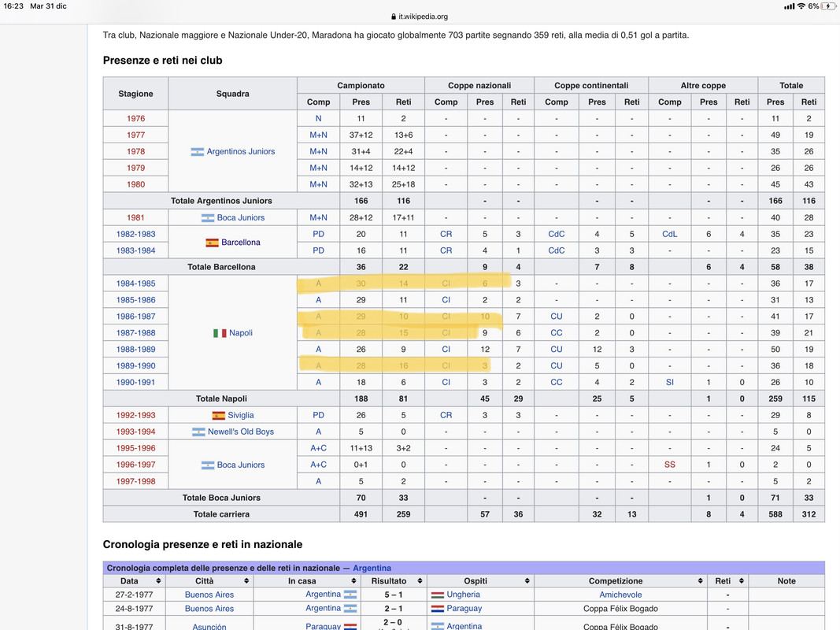Click Argentina flag next to Argentinos Juniors
The width and height of the screenshot is (840, 630).
point(197,152)
